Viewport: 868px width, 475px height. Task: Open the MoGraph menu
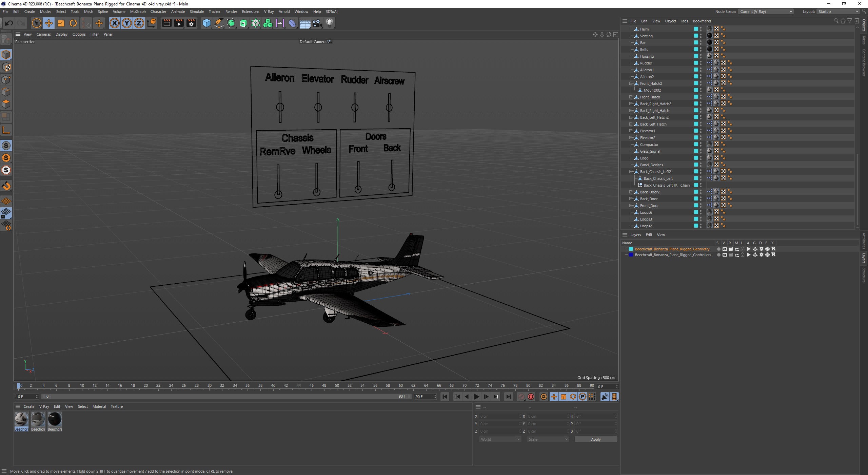pos(138,12)
